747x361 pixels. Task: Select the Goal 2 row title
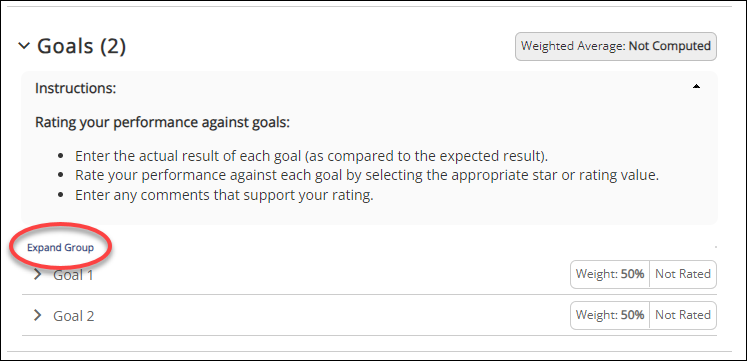click(73, 316)
